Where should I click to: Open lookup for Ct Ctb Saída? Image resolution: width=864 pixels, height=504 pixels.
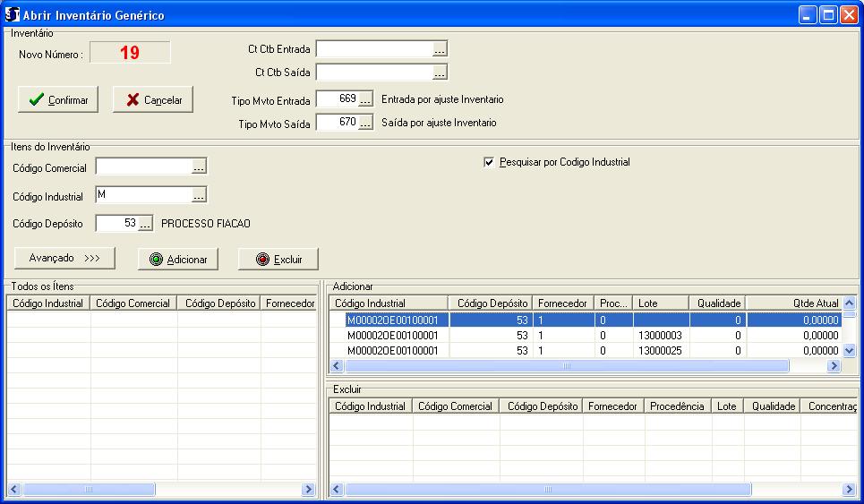point(439,73)
